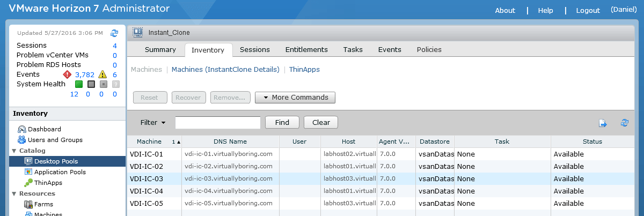Click the unknown (question mark) System Health icon
Image resolution: width=644 pixels, height=216 pixels.
(x=115, y=84)
